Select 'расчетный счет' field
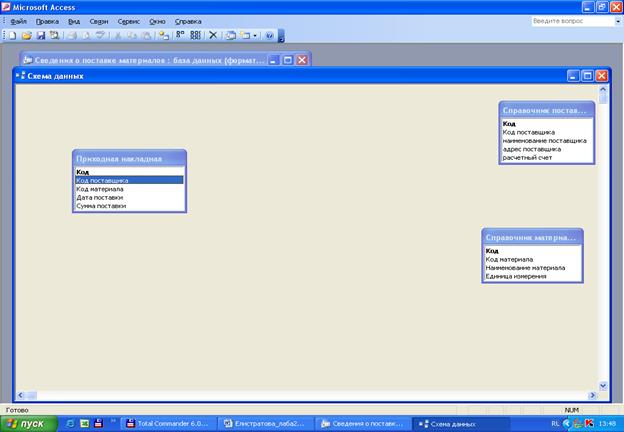624x432 pixels. [547, 158]
